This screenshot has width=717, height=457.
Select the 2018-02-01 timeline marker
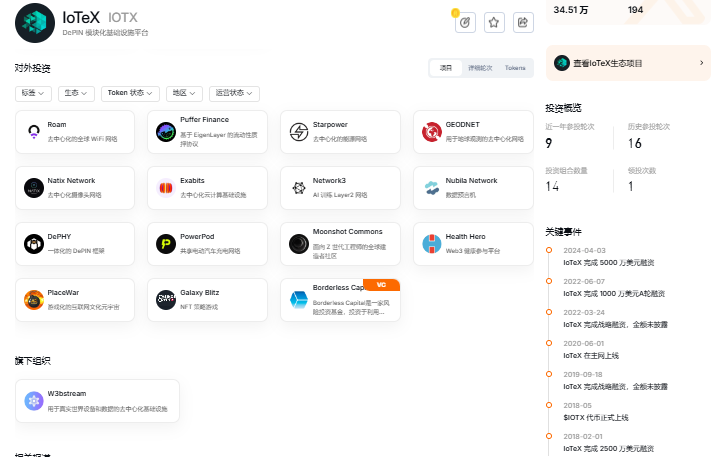[549, 436]
